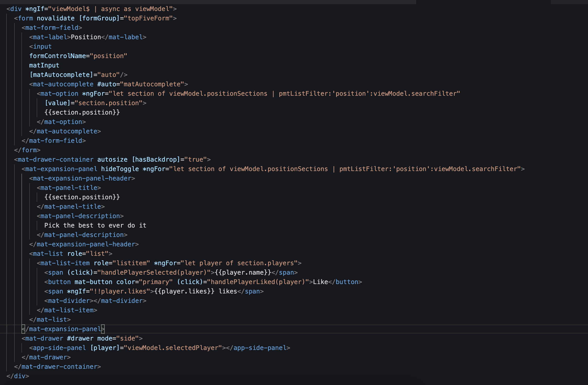The width and height of the screenshot is (588, 385).
Task: Click viewModel.selectedPlayer binding value
Action: [173, 348]
